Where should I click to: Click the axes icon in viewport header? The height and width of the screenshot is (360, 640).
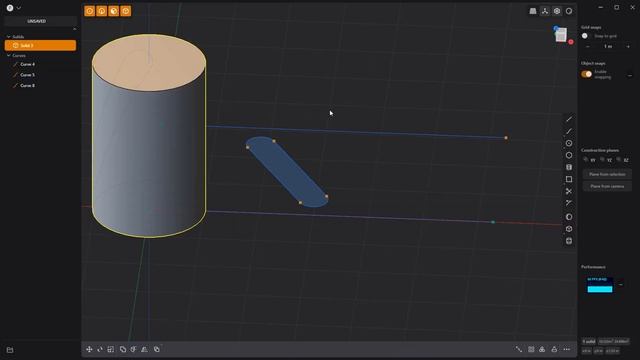click(545, 11)
